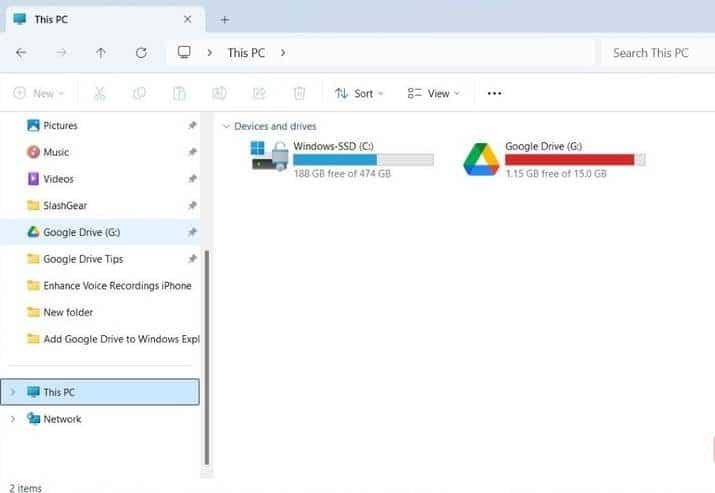Screen dimensions: 715x493
Task: Unpin Pictures using its pin icon
Action: [192, 125]
